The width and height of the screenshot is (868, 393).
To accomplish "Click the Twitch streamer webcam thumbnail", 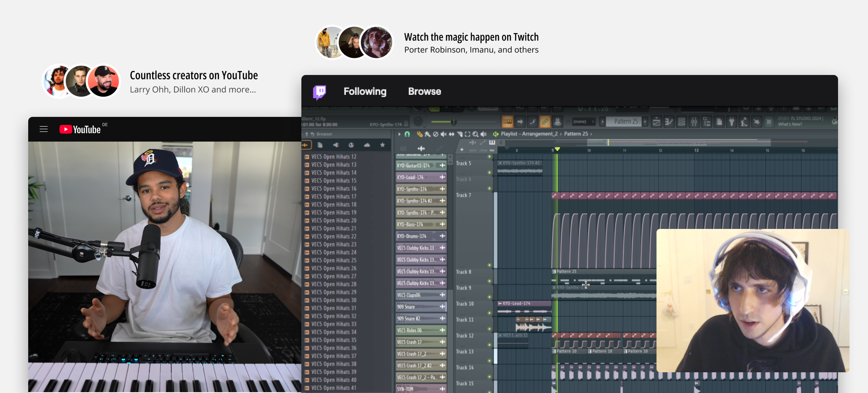I will click(x=753, y=300).
